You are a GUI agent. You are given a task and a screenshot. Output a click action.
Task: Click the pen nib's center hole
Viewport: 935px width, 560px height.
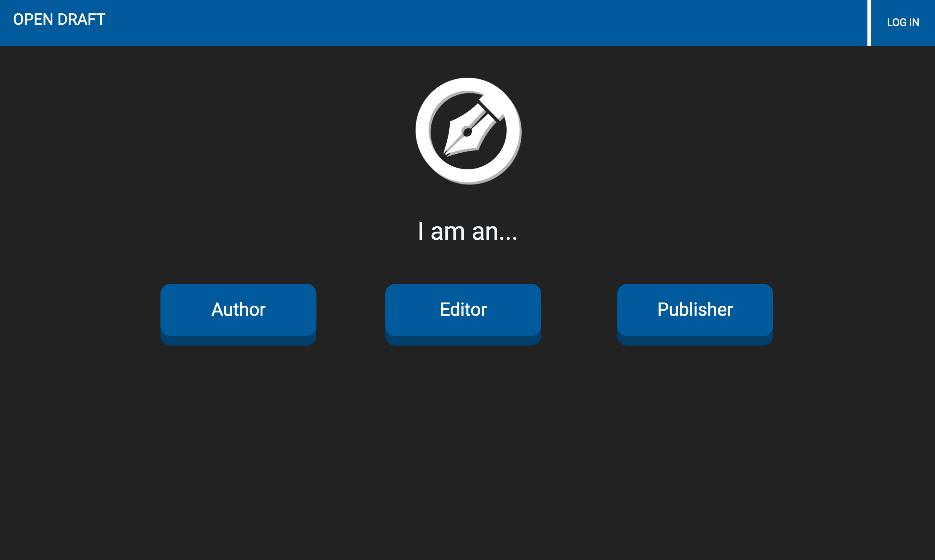tap(467, 132)
